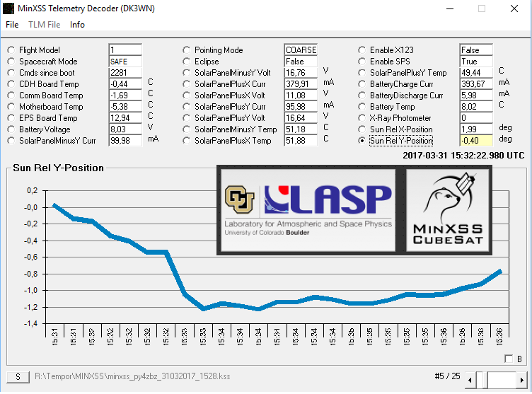Click the #5 / 25 frame counter

coord(447,376)
